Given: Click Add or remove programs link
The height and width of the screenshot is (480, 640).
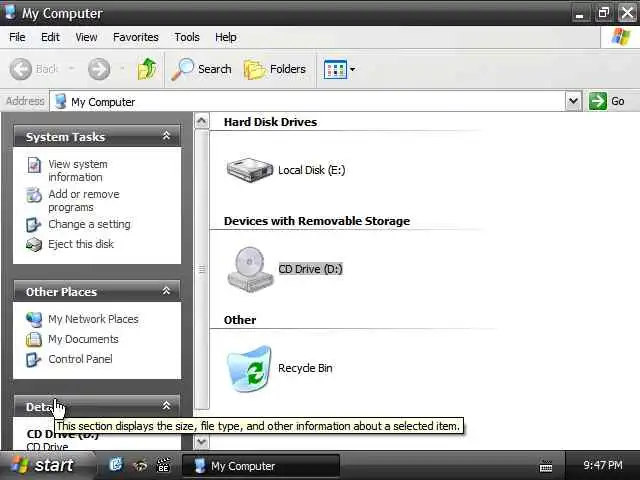Looking at the screenshot, I should tap(84, 200).
